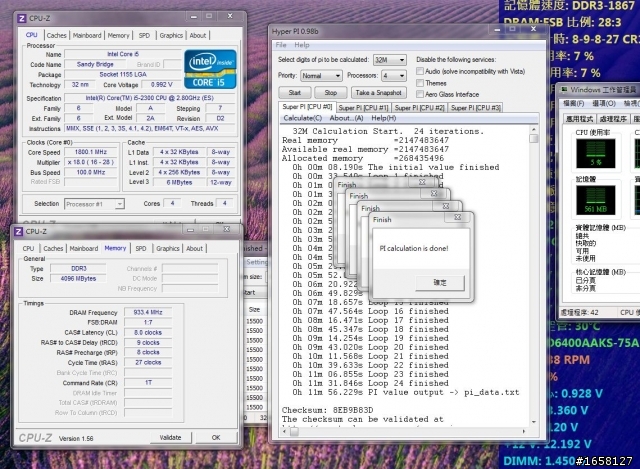Image resolution: width=640 pixels, height=469 pixels.
Task: Open the Calculate(C) menu in Super PI
Action: [x=302, y=118]
